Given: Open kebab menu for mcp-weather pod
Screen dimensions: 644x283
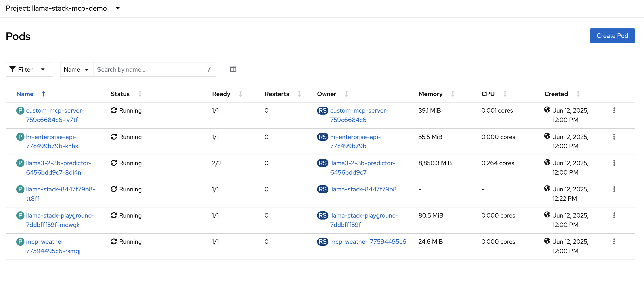Looking at the screenshot, I should point(614,242).
